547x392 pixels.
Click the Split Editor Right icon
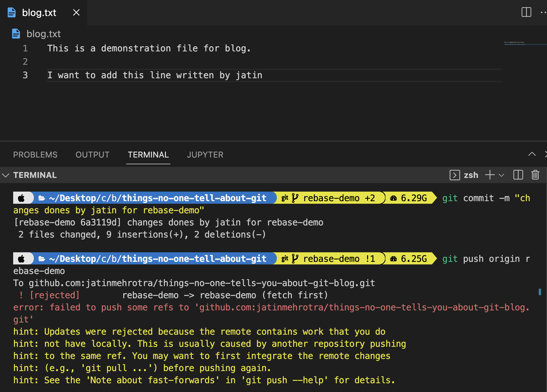click(526, 12)
